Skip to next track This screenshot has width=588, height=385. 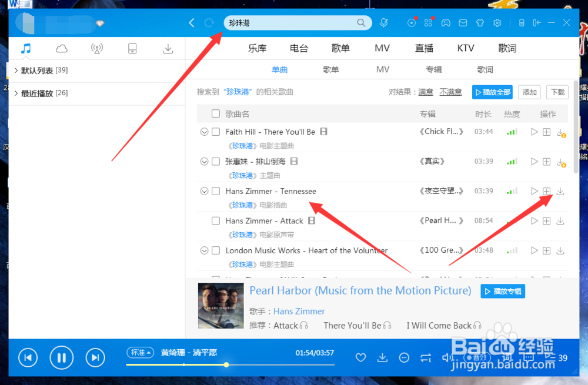click(95, 357)
